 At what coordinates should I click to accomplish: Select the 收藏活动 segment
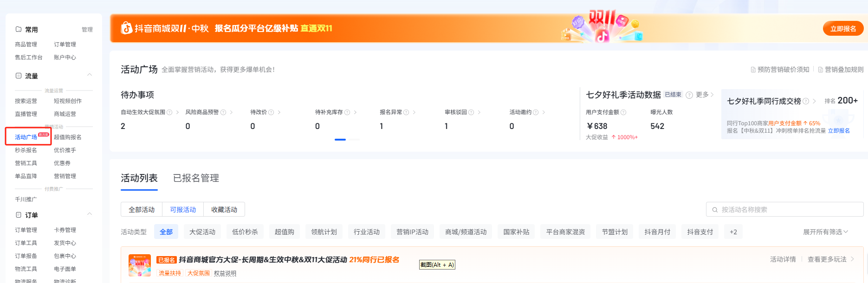[224, 210]
